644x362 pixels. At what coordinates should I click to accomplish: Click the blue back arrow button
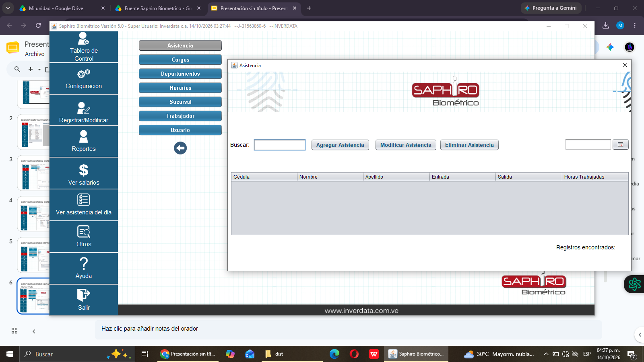pos(180,148)
